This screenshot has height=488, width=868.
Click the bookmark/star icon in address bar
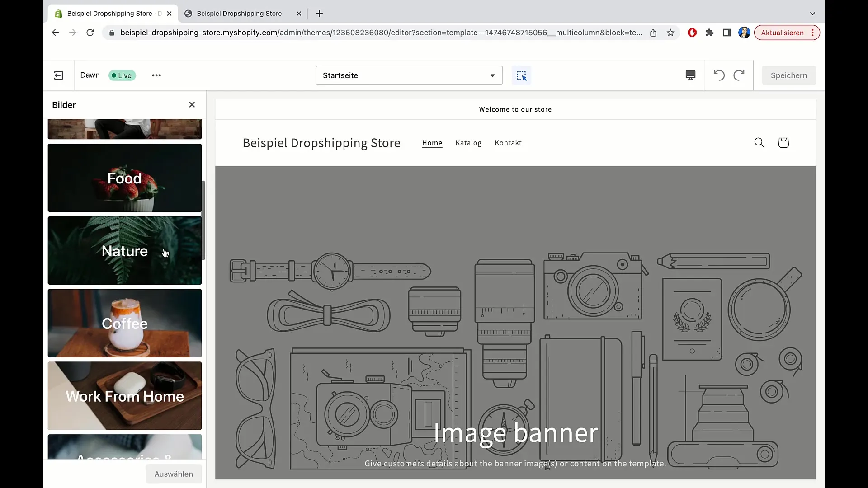coord(670,33)
